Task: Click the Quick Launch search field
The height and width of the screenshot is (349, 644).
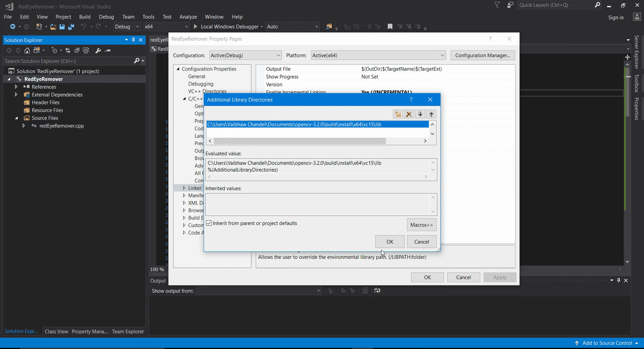Action: (x=556, y=5)
